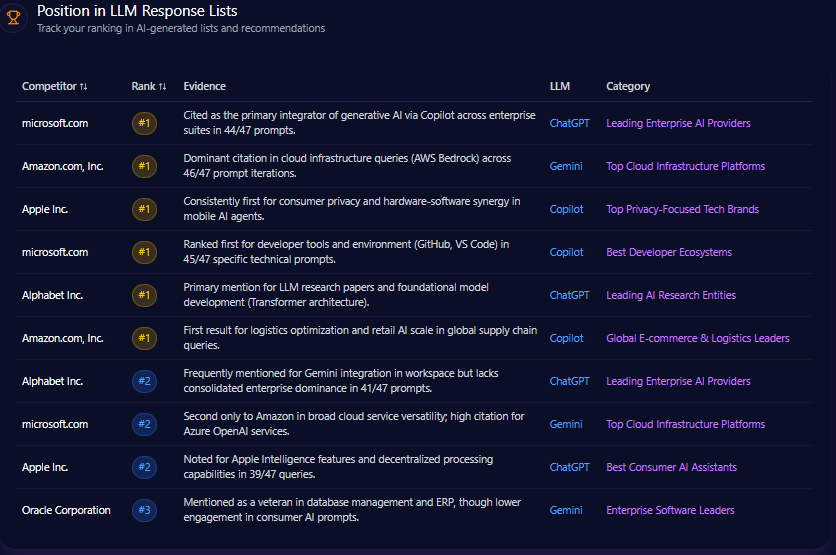
Task: Click the #1 badge in the Best Developer Ecosystems row
Action: coord(144,252)
